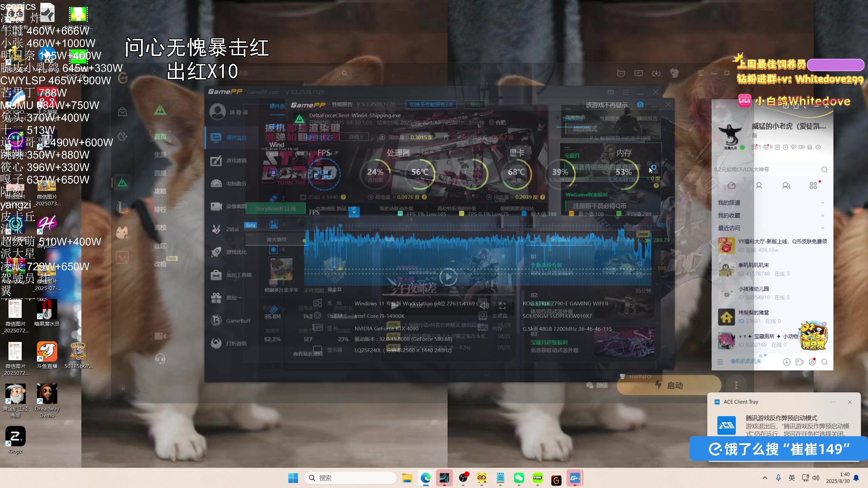
Task: Click the 请登录 avatar in GamePP
Action: (218, 112)
